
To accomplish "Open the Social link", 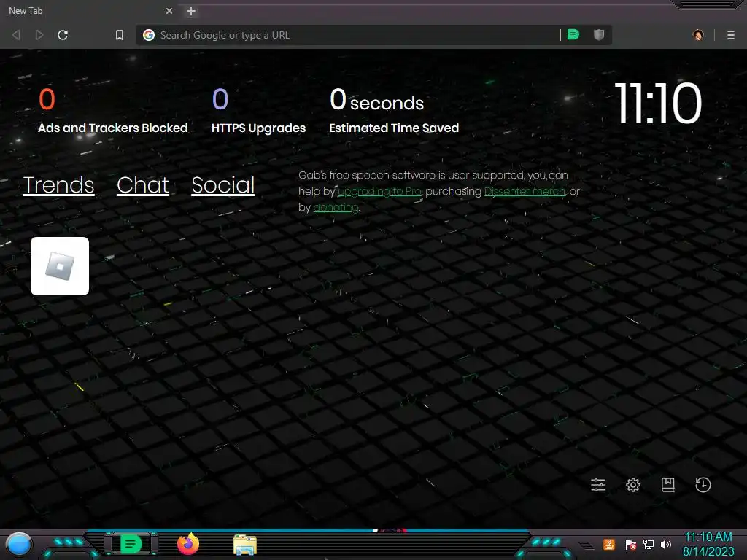I will [223, 185].
